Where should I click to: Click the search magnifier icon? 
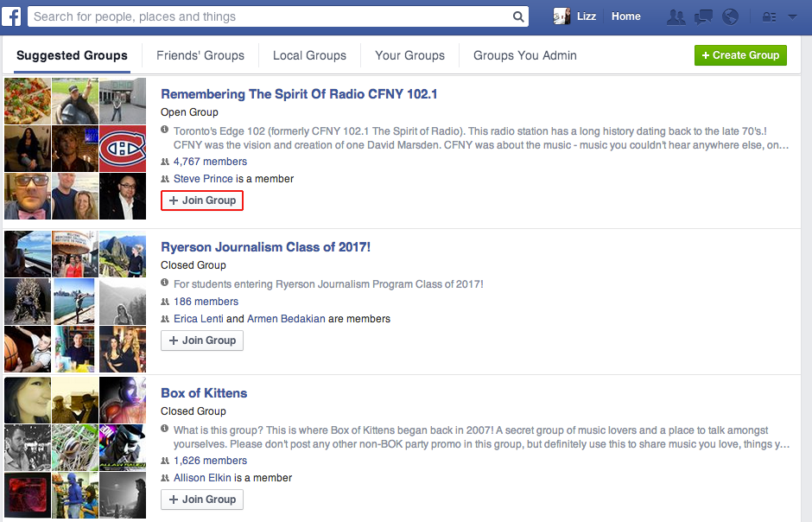pos(517,16)
